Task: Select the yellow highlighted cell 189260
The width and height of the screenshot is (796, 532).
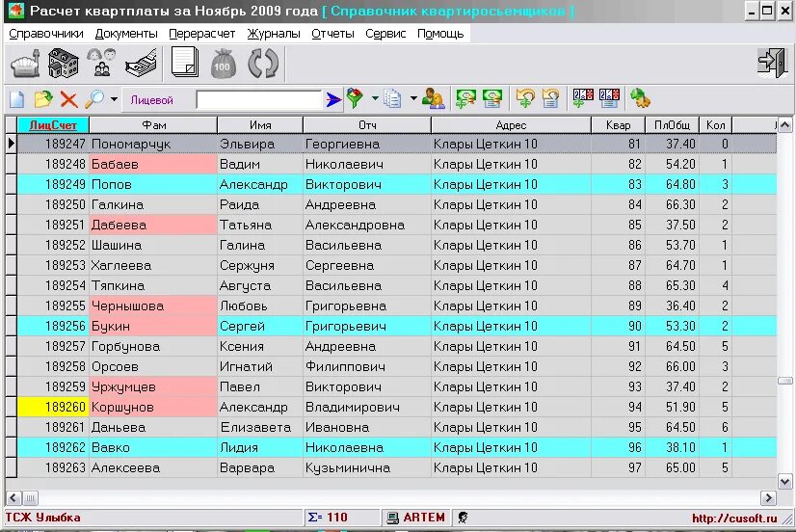Action: [x=53, y=407]
